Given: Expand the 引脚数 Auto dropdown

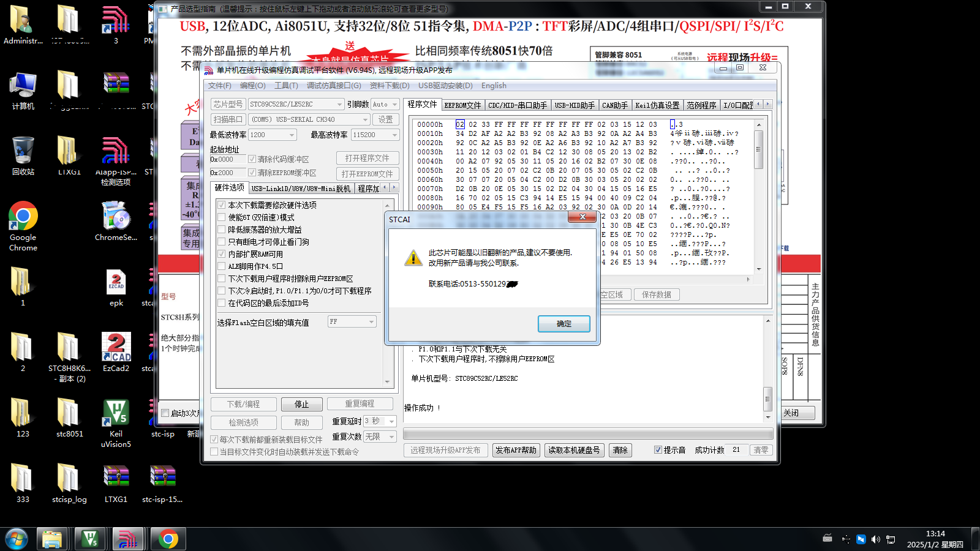Looking at the screenshot, I should tap(394, 104).
